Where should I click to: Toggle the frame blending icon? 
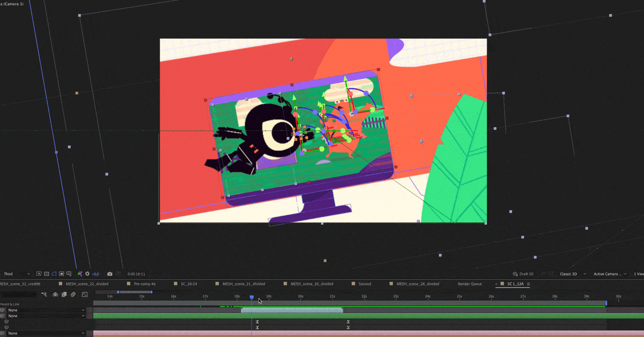[x=64, y=294]
